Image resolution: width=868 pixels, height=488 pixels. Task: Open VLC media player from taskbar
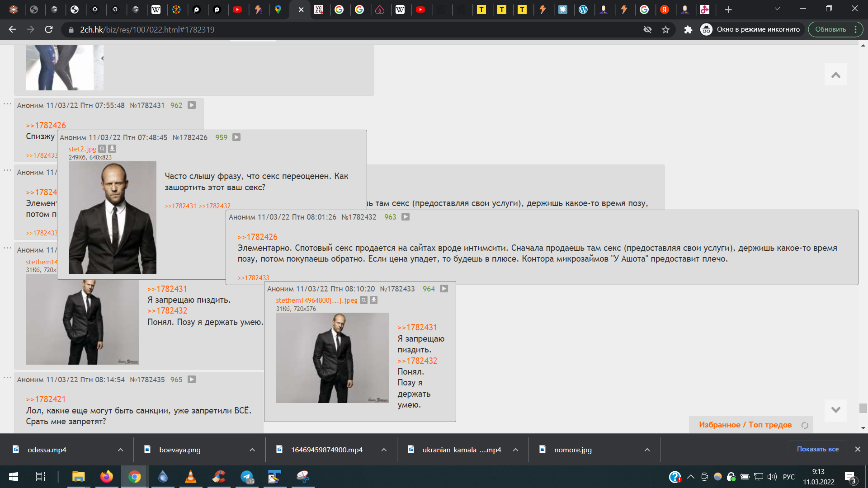191,477
